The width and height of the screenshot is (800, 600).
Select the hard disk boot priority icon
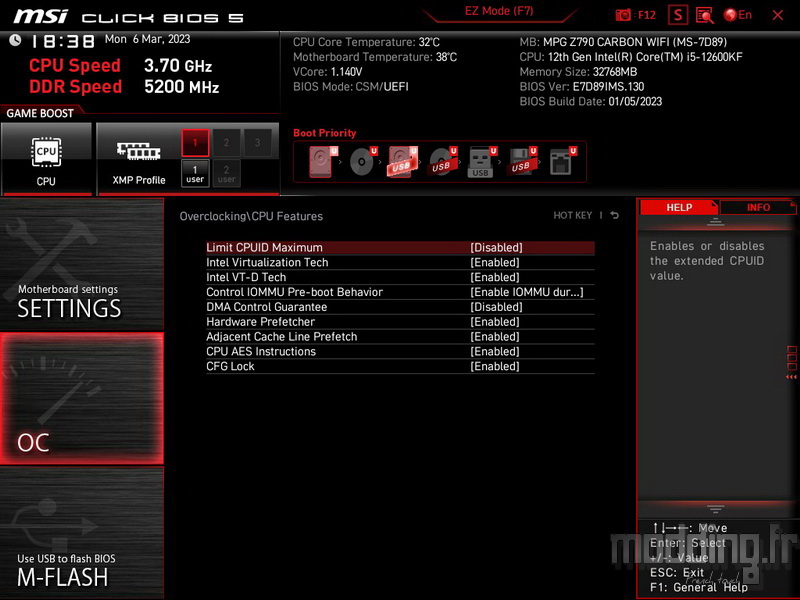tap(323, 161)
